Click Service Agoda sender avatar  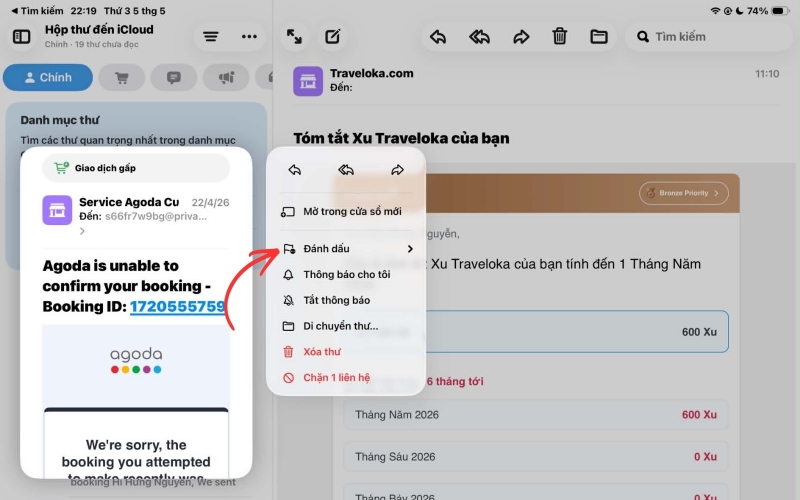(x=57, y=210)
